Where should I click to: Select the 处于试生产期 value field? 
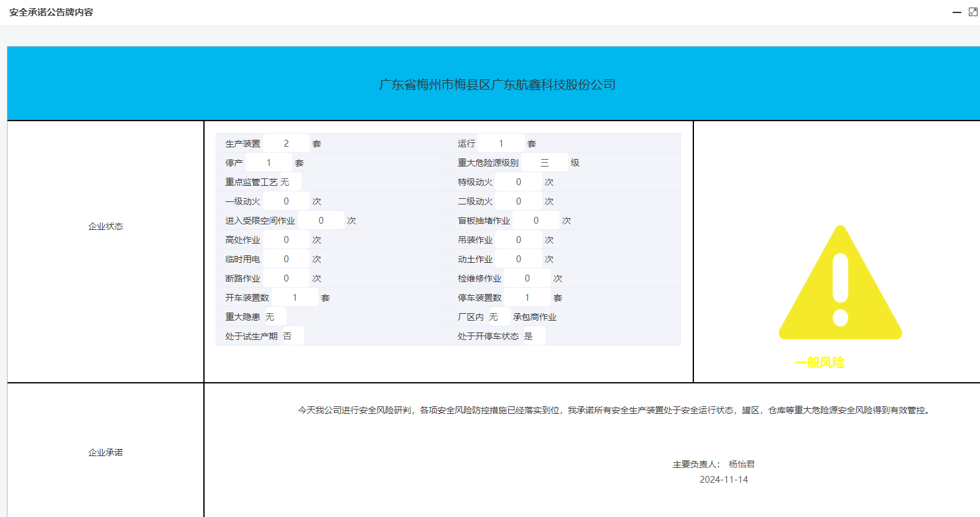293,336
